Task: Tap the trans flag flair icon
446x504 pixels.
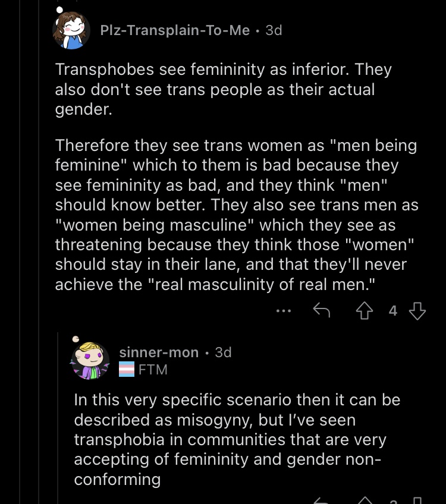Action: tap(127, 369)
